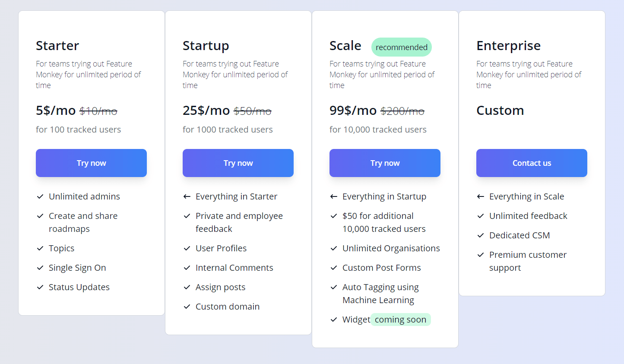
Task: Click the checkmark beside Custom domain
Action: pyautogui.click(x=187, y=307)
